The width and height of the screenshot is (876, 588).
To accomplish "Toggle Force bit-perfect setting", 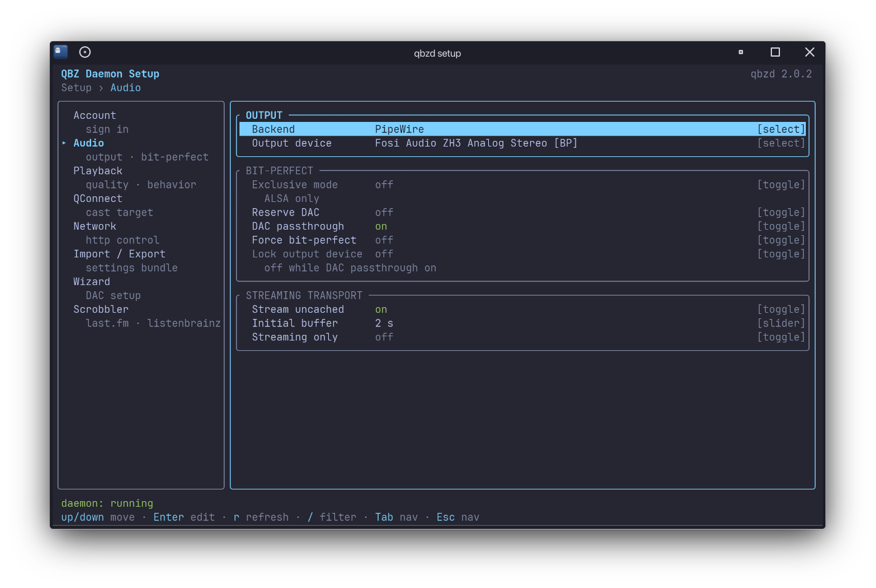I will 781,240.
